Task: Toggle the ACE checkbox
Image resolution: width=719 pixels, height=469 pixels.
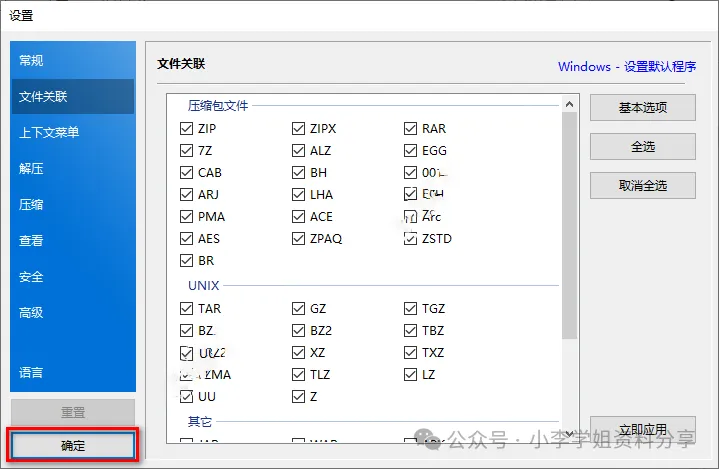Action: pos(298,216)
